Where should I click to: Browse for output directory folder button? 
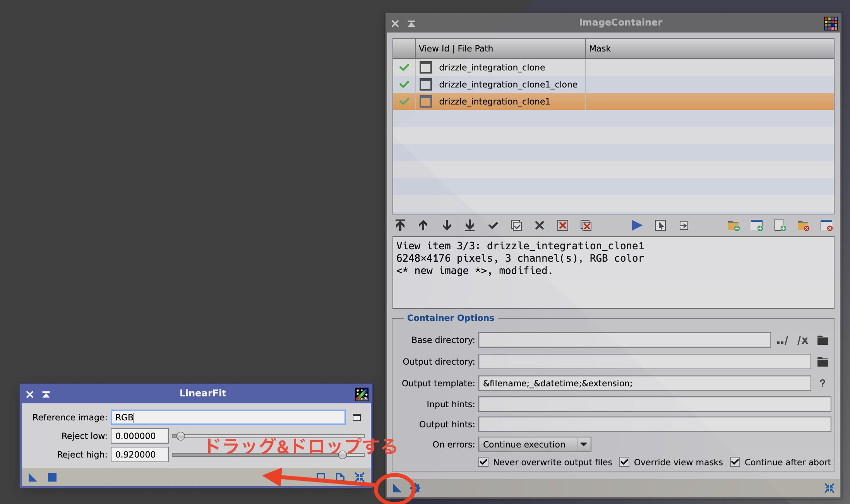coord(823,362)
